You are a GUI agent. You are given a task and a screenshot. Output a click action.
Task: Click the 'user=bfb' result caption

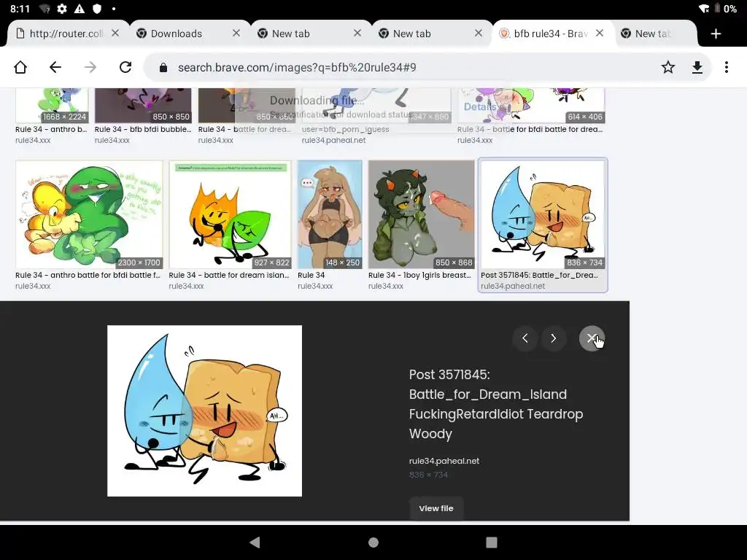click(x=345, y=129)
